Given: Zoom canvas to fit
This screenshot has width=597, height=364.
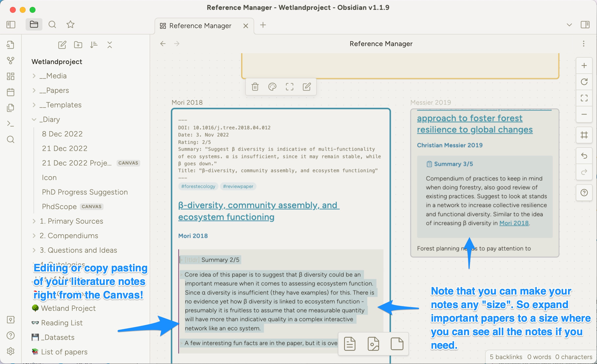Looking at the screenshot, I should 584,98.
